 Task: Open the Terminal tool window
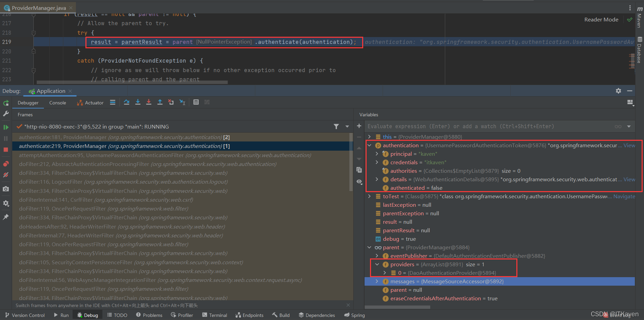tap(214, 315)
